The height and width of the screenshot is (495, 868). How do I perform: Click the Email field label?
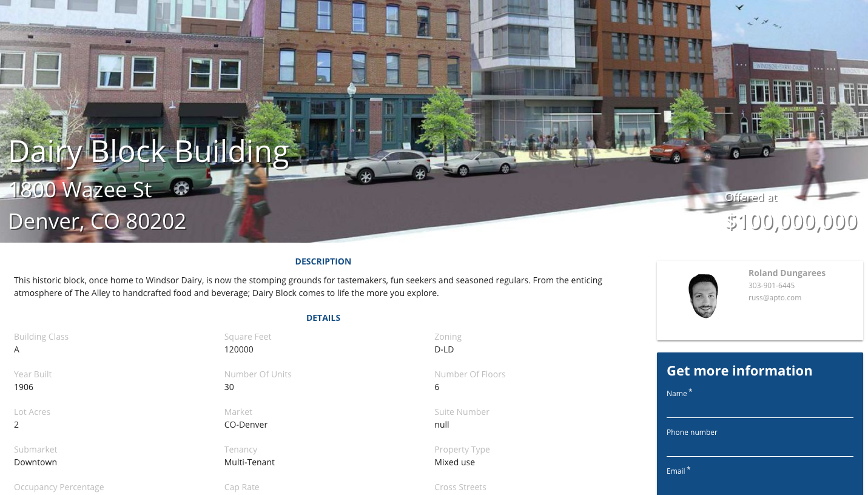click(679, 471)
